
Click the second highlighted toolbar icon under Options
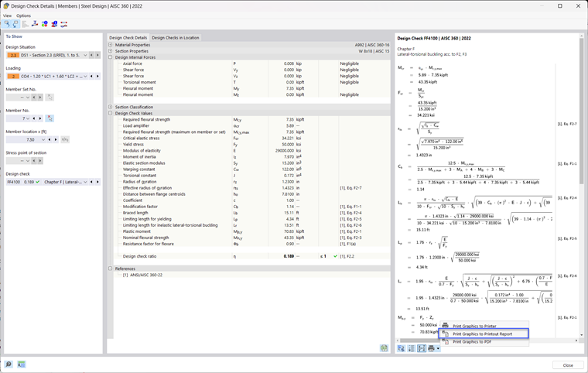tap(15, 24)
